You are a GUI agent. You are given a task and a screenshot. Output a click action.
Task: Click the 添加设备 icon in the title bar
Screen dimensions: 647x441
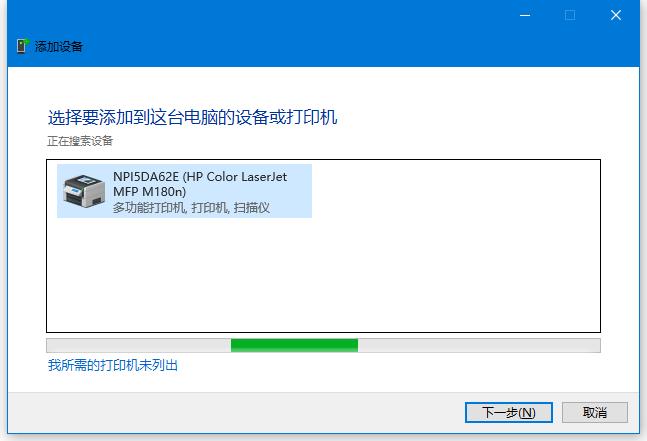[23, 46]
